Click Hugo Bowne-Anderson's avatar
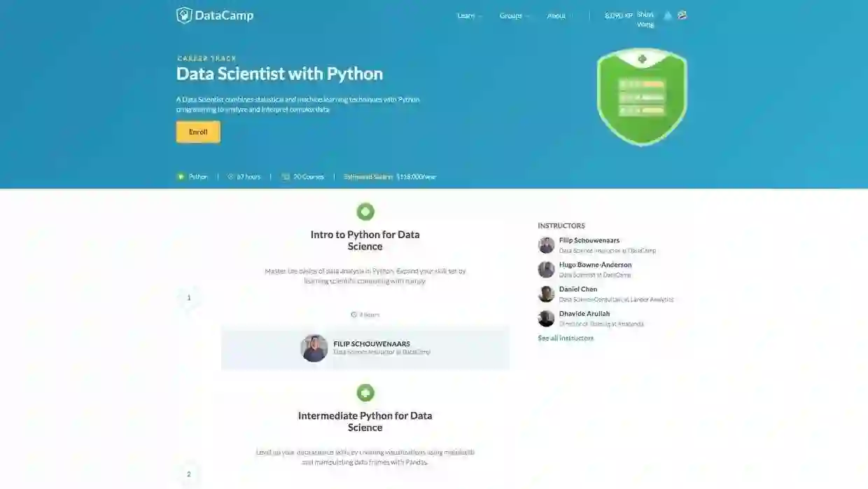 click(546, 270)
